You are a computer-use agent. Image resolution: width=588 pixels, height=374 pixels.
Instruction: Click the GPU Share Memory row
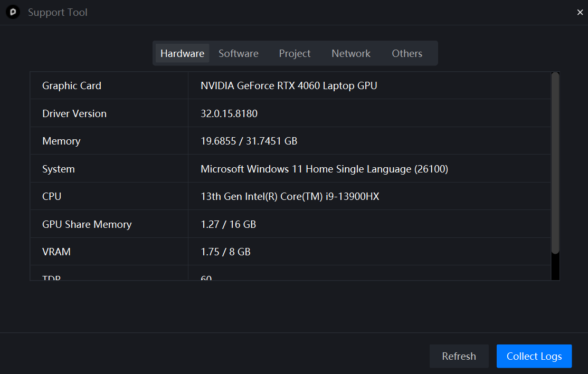click(x=227, y=224)
